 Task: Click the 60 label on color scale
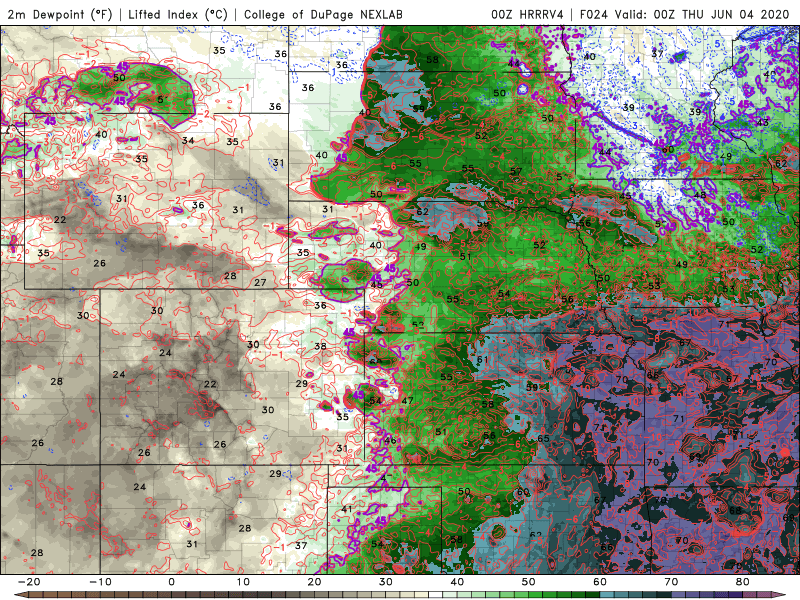click(600, 582)
